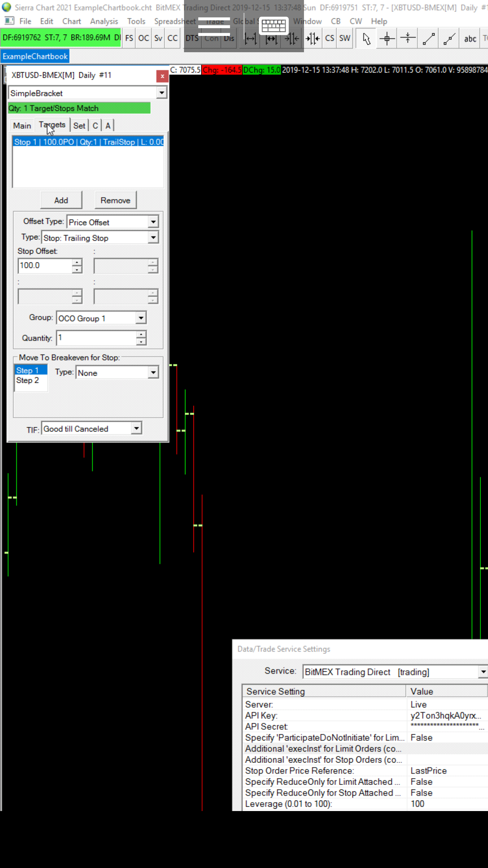This screenshot has width=488, height=868.
Task: Click the Add button
Action: click(x=61, y=200)
